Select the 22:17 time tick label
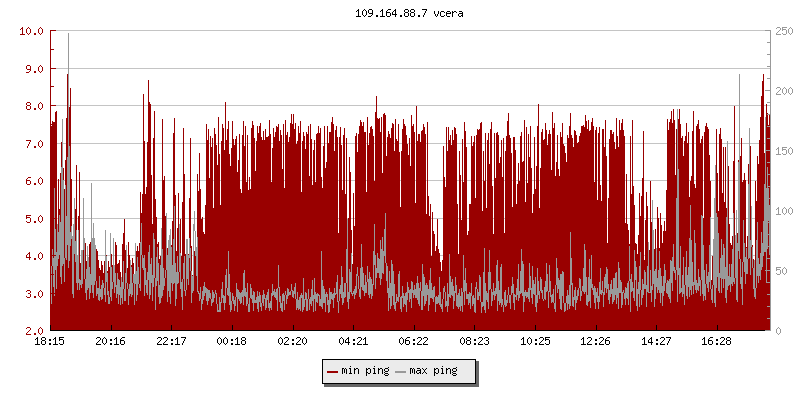This screenshot has height=400, width=800. pos(172,341)
